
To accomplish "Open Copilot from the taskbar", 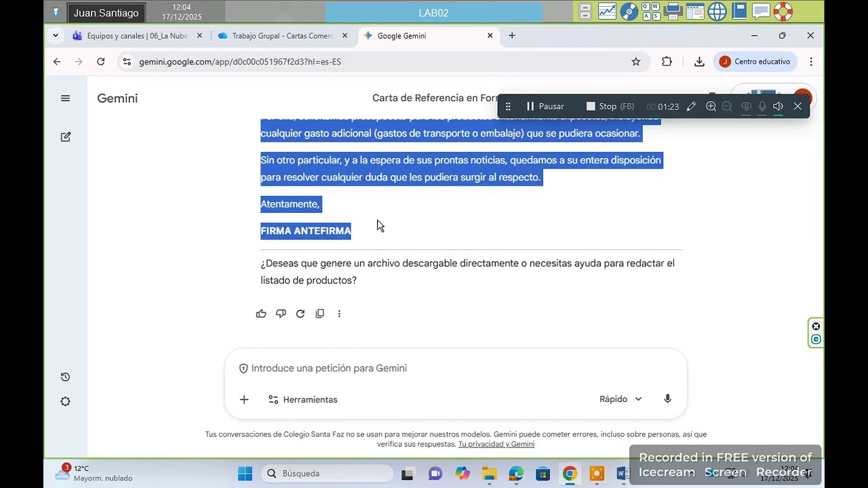I will 462,474.
